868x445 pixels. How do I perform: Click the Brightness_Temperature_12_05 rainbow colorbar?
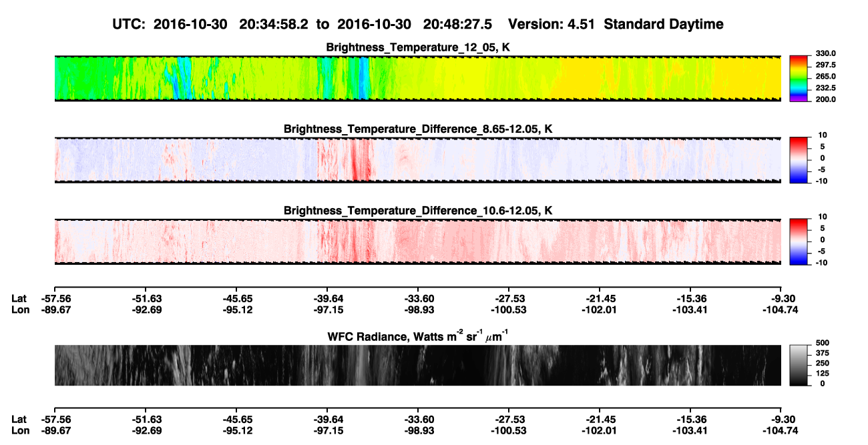(x=799, y=77)
